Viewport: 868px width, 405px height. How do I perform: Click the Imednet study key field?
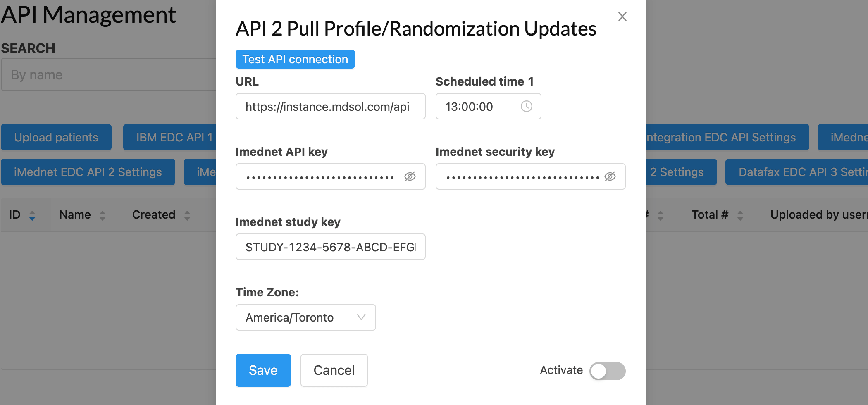[330, 247]
